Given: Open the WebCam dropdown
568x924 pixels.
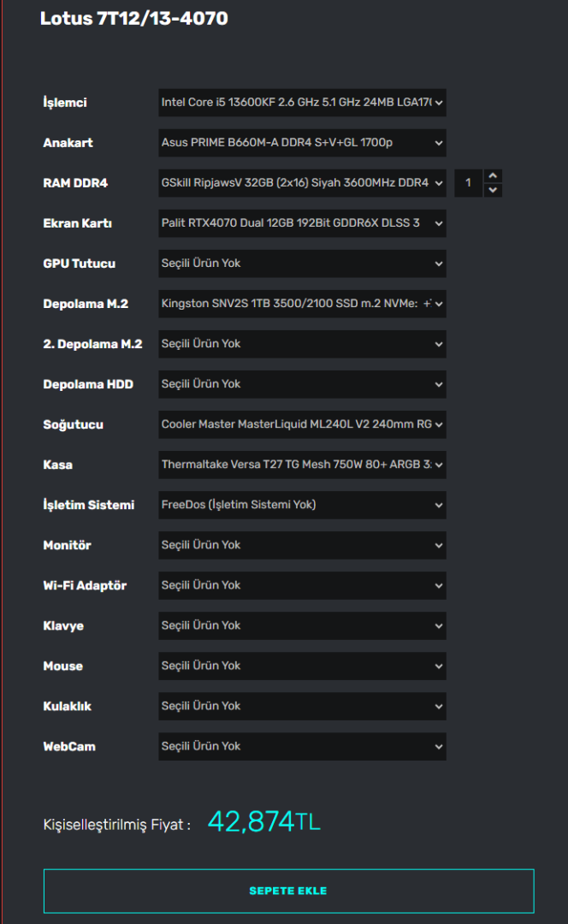Looking at the screenshot, I should pyautogui.click(x=302, y=746).
